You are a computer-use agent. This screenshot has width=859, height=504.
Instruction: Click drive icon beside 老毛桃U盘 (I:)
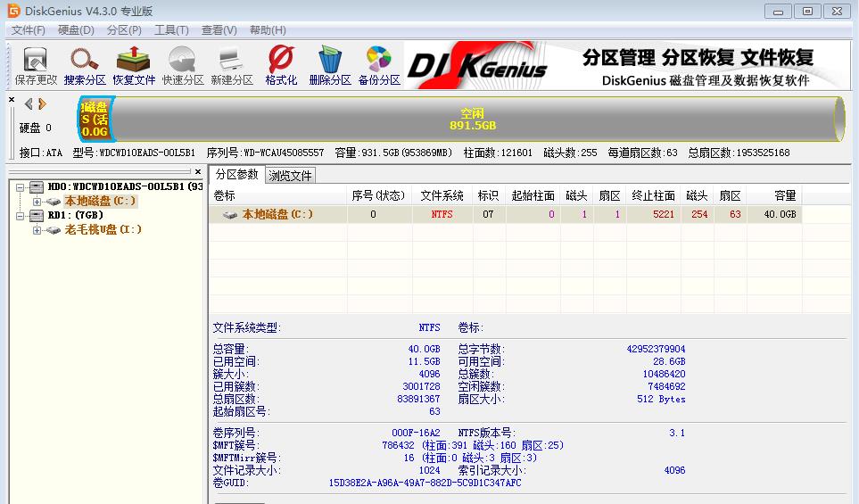(54, 230)
